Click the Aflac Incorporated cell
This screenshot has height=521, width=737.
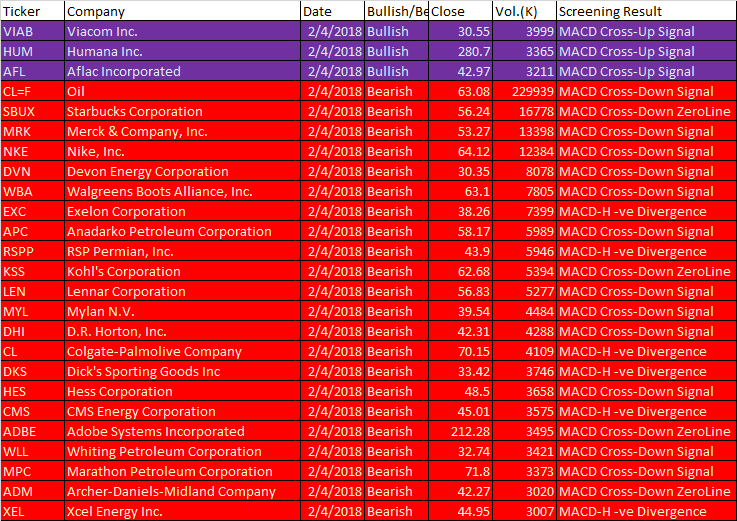(182, 71)
